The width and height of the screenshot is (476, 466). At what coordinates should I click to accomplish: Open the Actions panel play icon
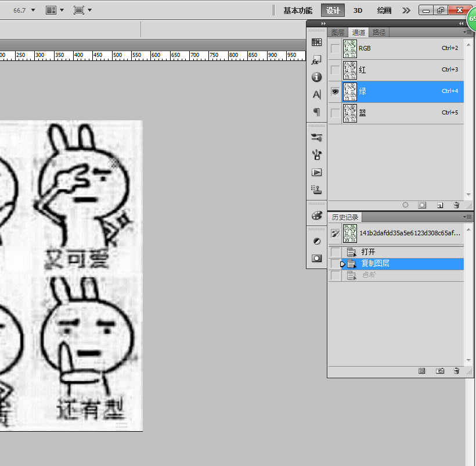[316, 173]
